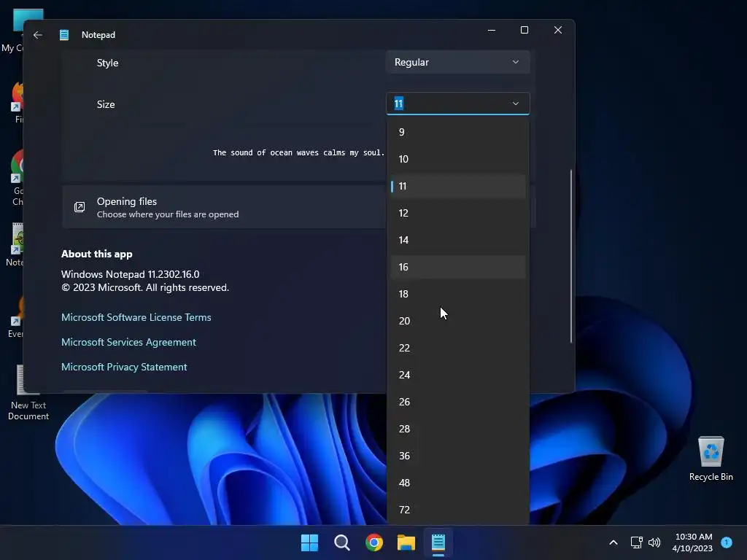Set font size to 26
Viewport: 747px width, 560px height.
[458, 402]
